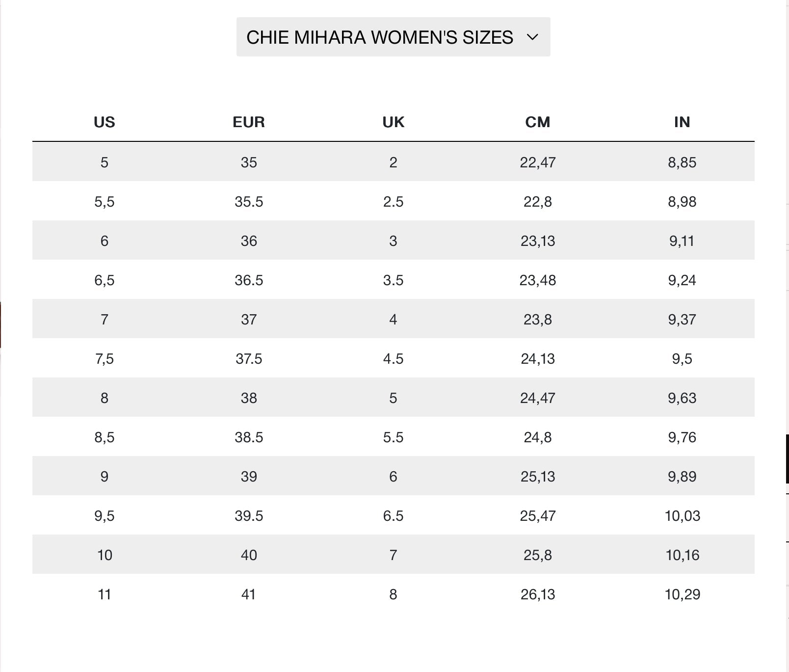The height and width of the screenshot is (672, 789).
Task: Click the EUR column header
Action: coord(249,122)
